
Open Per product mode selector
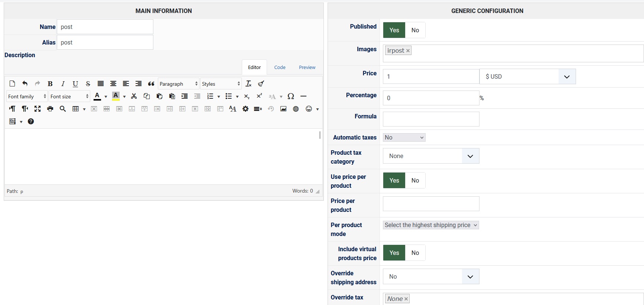point(431,225)
